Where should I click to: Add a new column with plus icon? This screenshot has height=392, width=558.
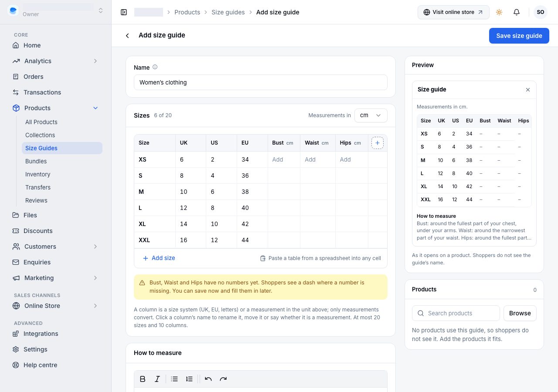(378, 143)
